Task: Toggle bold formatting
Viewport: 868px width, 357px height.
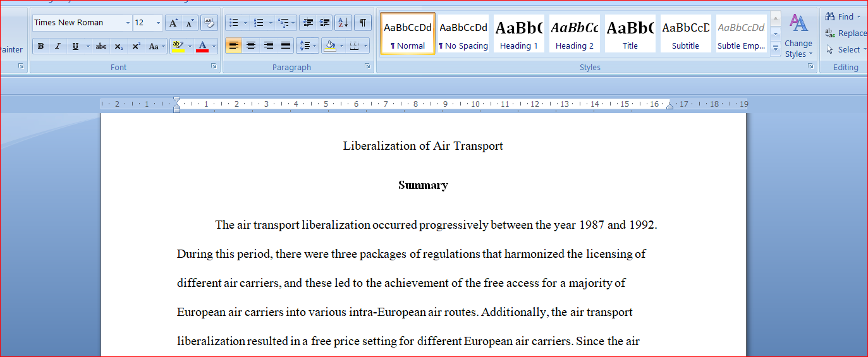Action: click(x=40, y=46)
